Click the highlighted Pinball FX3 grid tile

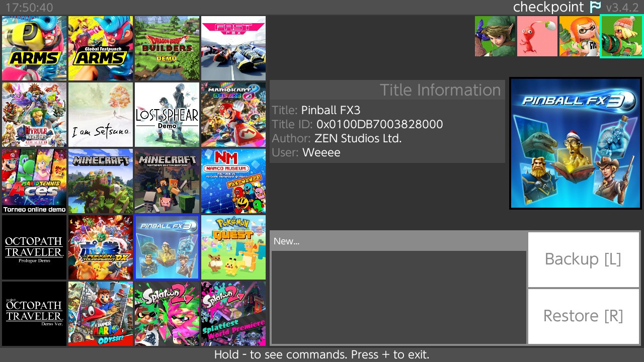(x=167, y=247)
